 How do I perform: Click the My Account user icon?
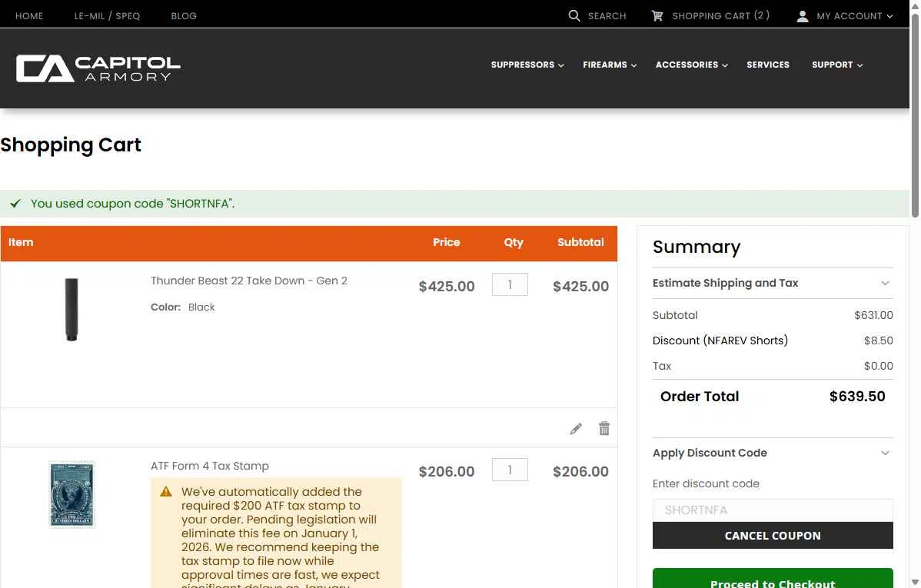tap(803, 16)
